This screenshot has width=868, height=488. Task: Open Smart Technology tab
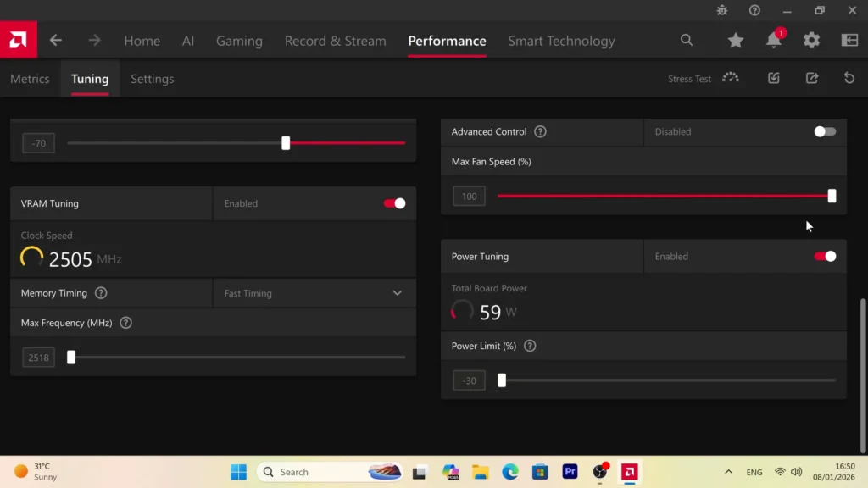(x=561, y=41)
